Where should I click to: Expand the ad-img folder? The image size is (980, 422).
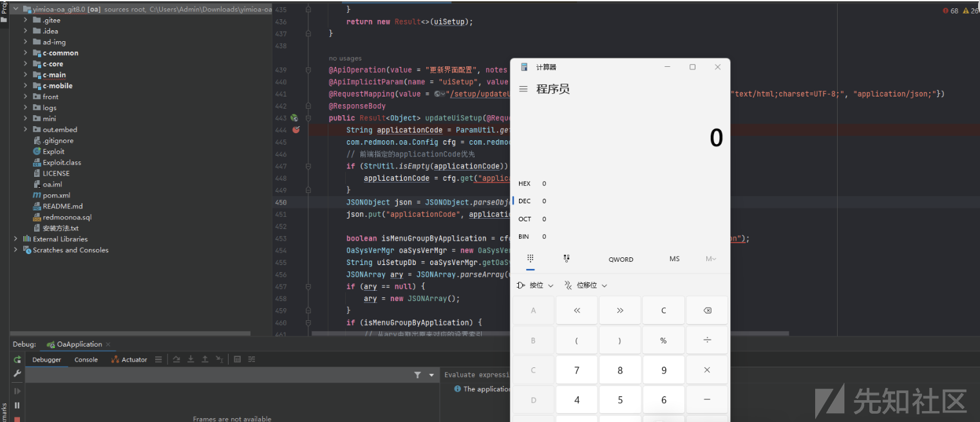[x=26, y=42]
